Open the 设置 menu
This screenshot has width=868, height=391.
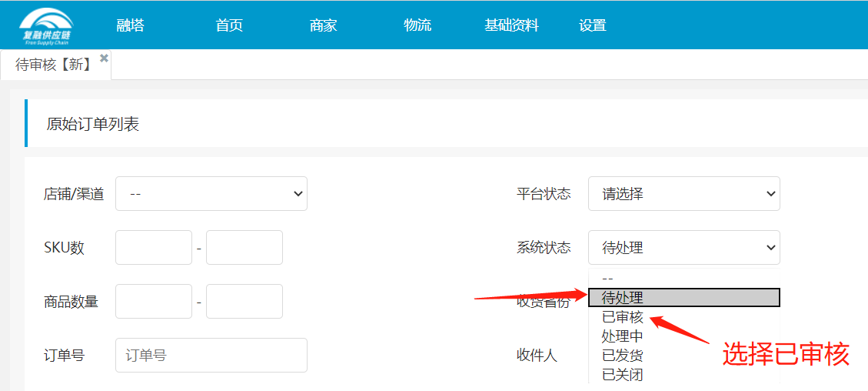point(592,25)
